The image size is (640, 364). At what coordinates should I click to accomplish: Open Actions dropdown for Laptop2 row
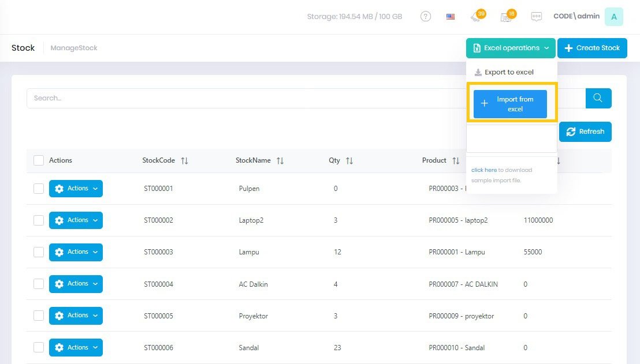click(76, 220)
